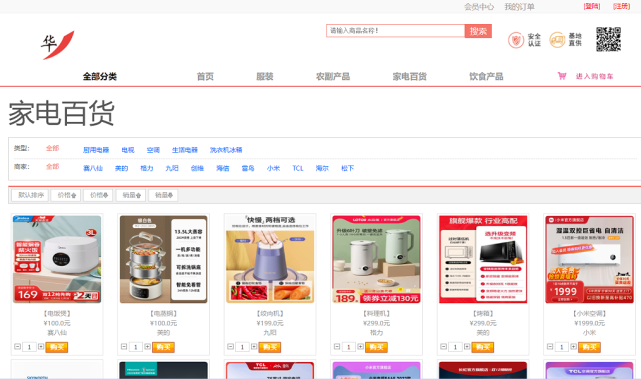Image resolution: width=641 pixels, height=379 pixels.
Task: Open 服装 navigation item
Action: pos(264,76)
